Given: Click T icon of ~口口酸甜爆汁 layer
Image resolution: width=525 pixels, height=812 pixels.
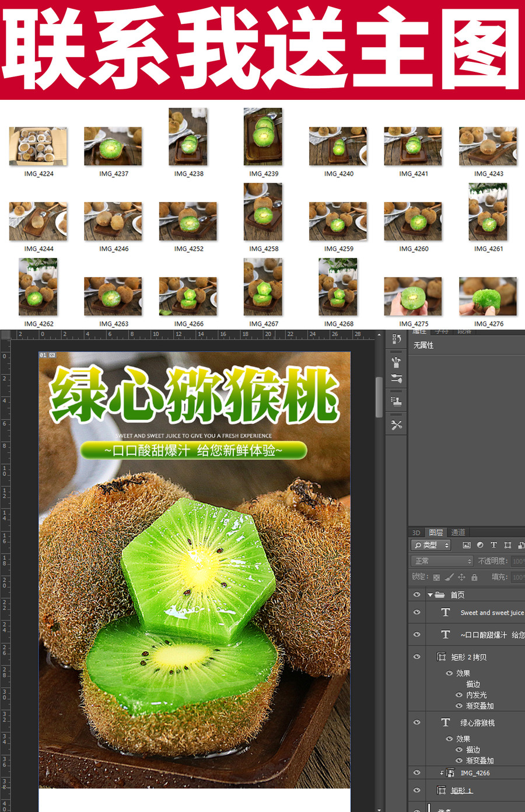Looking at the screenshot, I should click(446, 635).
